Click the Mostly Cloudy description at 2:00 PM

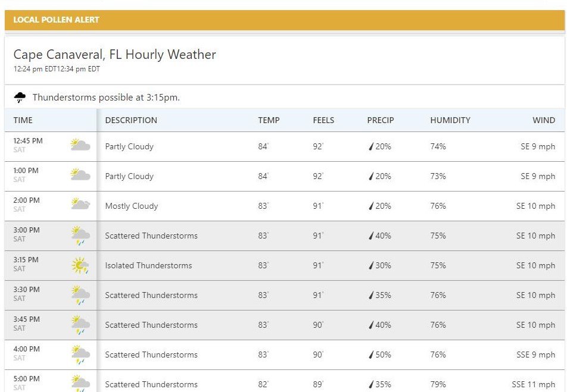[132, 206]
